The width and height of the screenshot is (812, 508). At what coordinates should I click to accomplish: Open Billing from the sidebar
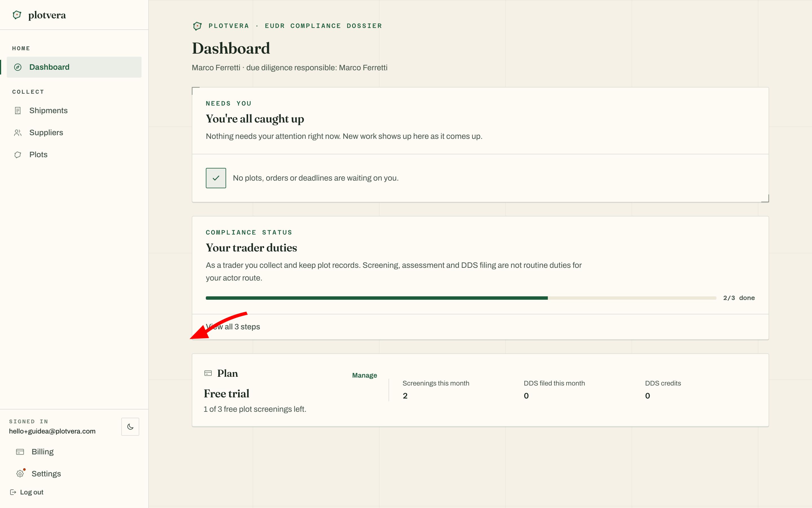(x=74, y=452)
